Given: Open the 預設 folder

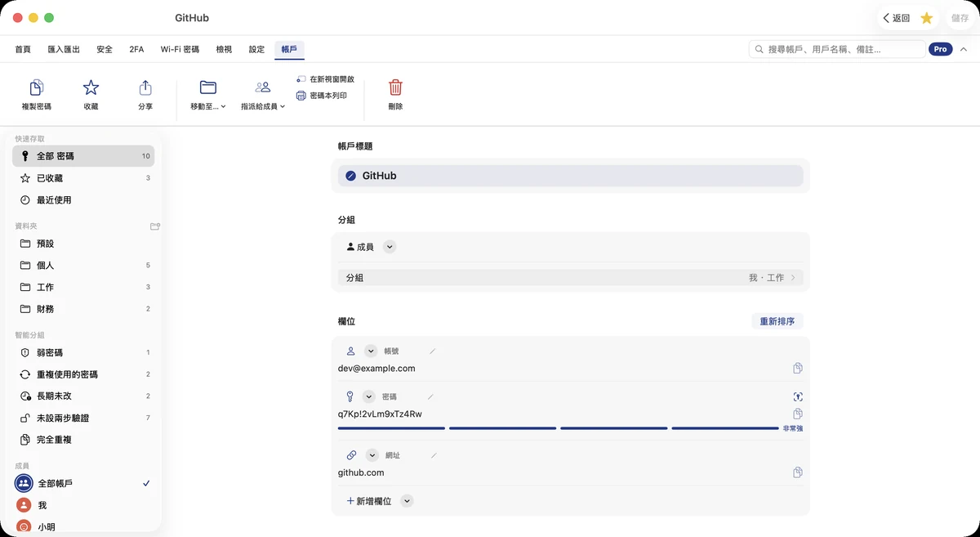Looking at the screenshot, I should point(83,244).
